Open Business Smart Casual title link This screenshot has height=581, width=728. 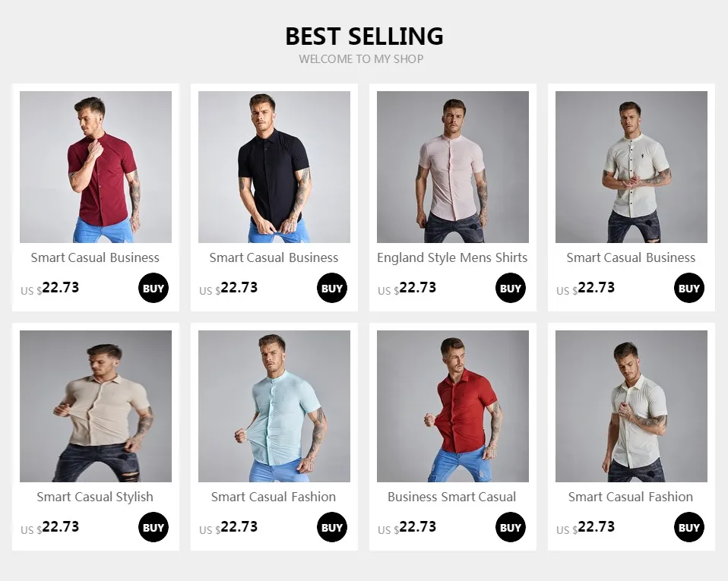[451, 497]
